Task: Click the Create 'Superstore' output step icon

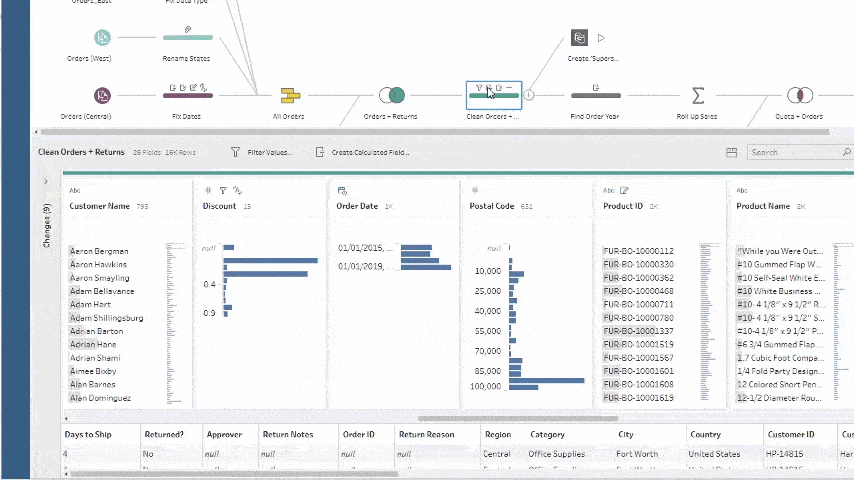Action: 580,38
